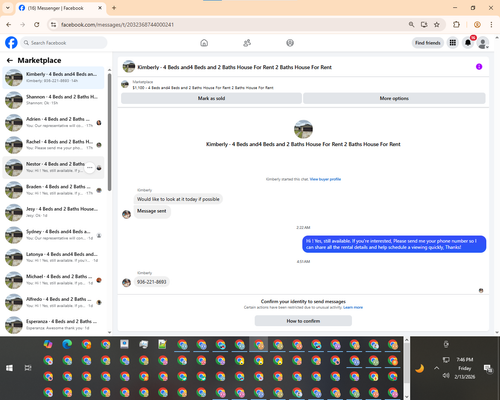
Task: Click the Windows Start button
Action: click(9, 368)
